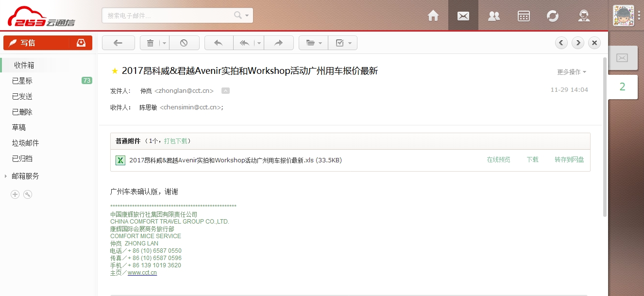Expand the 更多操作 dropdown
Image resolution: width=644 pixels, height=296 pixels.
pyautogui.click(x=571, y=72)
